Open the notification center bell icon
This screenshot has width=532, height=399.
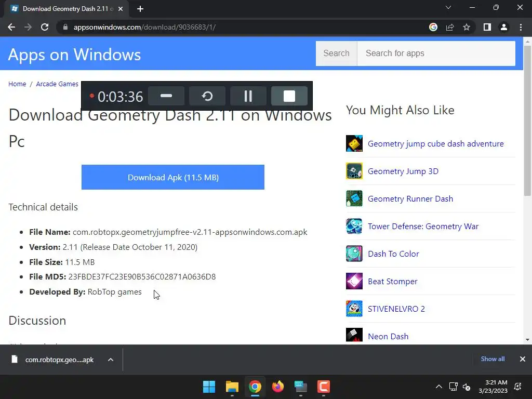coord(518,387)
